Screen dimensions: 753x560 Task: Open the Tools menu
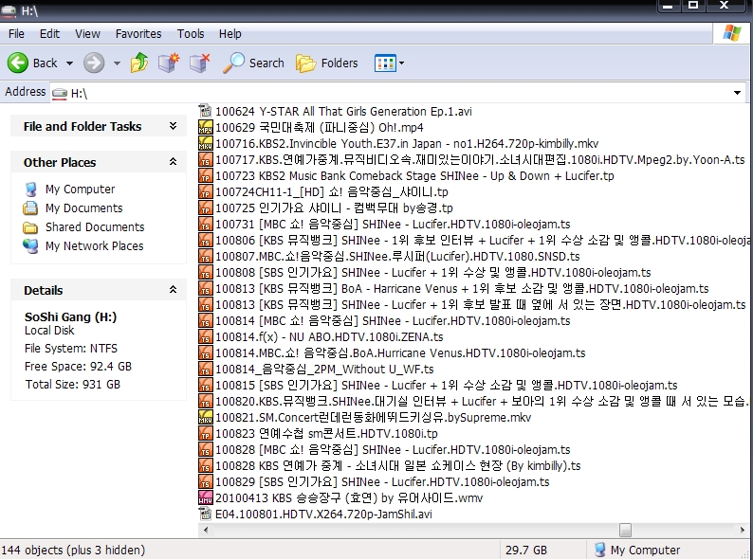(191, 33)
